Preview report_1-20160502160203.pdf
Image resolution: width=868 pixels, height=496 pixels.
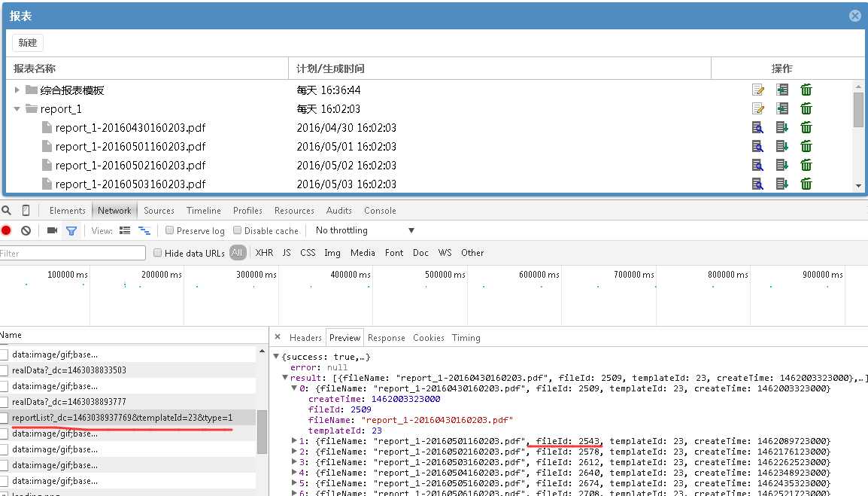point(758,165)
